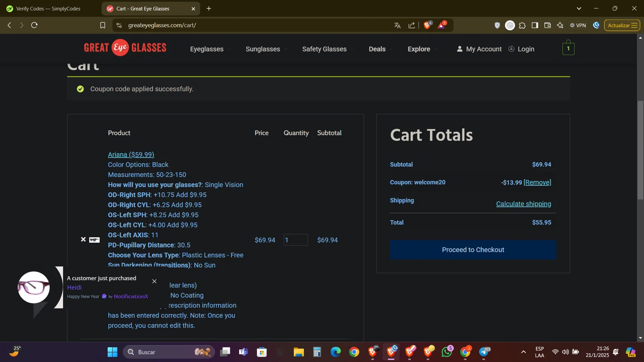Open Heidi product link in notification
This screenshot has height=362, width=644.
[74, 287]
